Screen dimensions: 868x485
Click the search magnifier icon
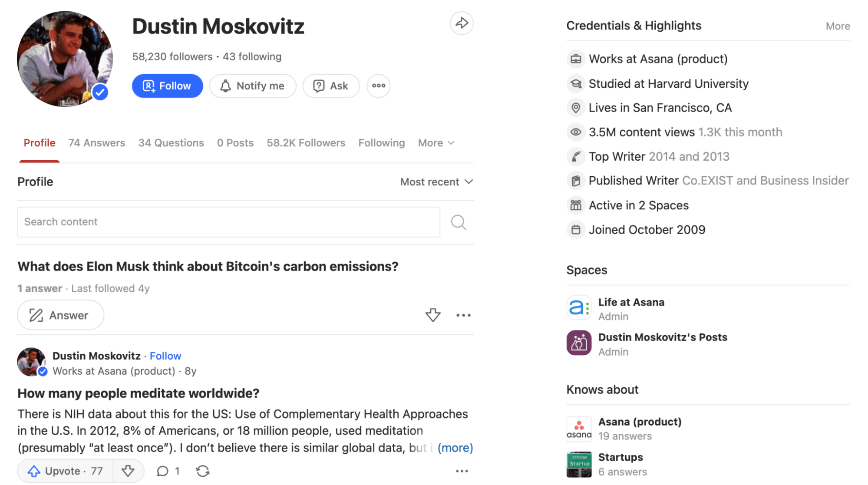click(x=458, y=222)
